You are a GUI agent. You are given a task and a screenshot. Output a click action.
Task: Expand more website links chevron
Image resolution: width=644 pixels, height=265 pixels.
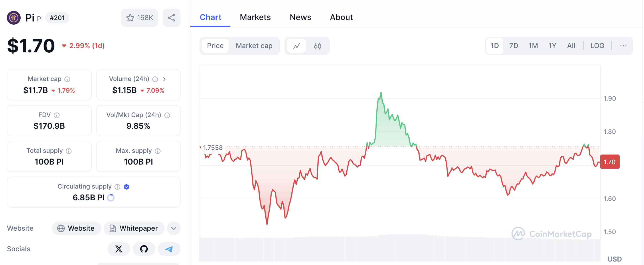[x=173, y=228]
